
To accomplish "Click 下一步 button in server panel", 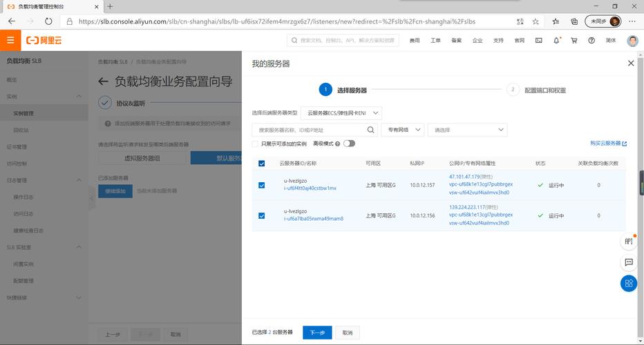I will click(317, 333).
